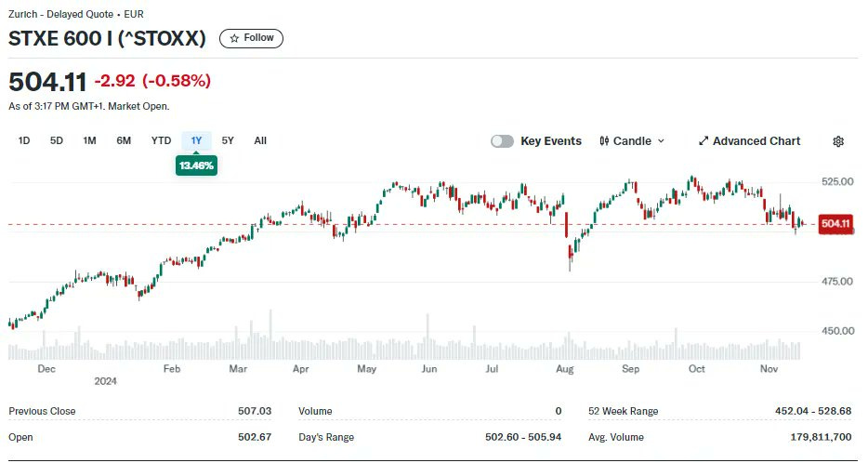Click the Jun label on the time axis
The width and height of the screenshot is (868, 463).
429,369
